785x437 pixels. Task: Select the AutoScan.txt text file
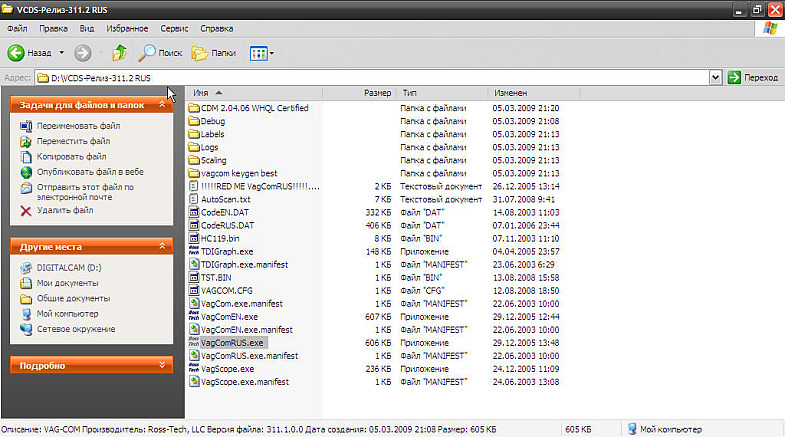[225, 199]
